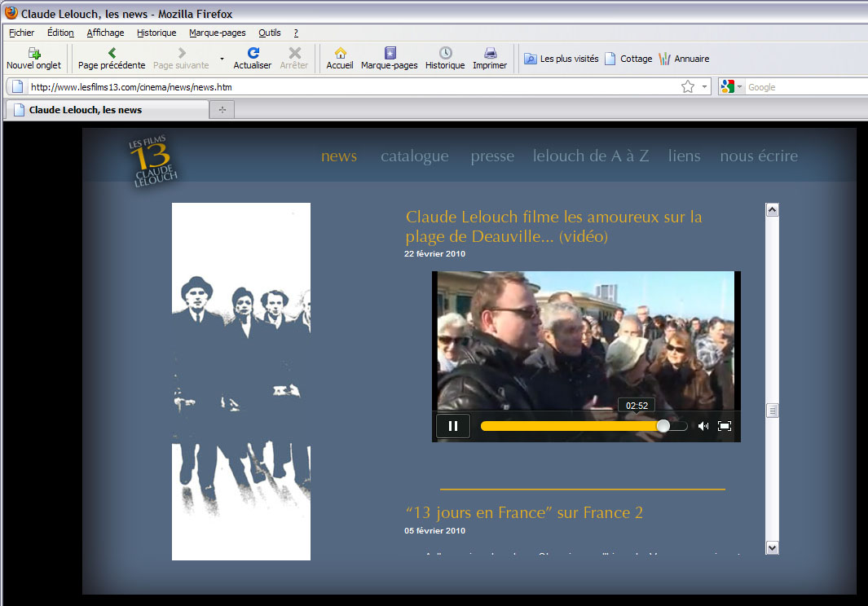Open the Les plus visités bookmark folder
Screen dimensions: 868x606
click(x=562, y=59)
